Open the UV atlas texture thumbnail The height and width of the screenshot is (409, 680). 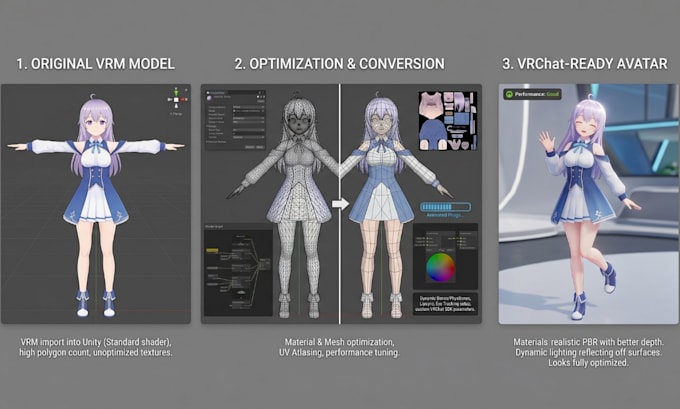448,121
